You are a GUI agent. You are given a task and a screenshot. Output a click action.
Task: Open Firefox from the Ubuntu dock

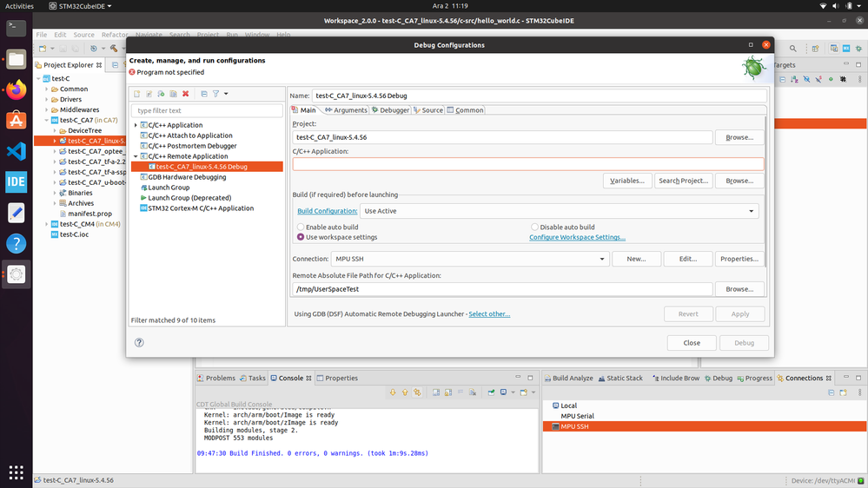(x=16, y=89)
